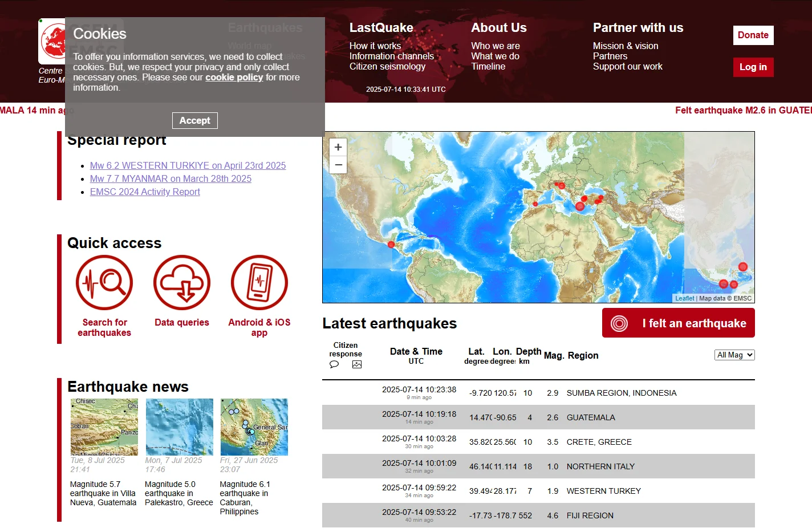Viewport: 812px width, 532px height.
Task: Open the Guatemala news map thumbnail
Action: pyautogui.click(x=104, y=427)
